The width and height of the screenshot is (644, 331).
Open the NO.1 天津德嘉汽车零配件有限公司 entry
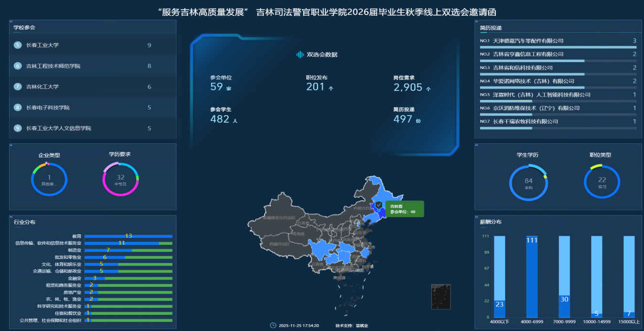(528, 41)
